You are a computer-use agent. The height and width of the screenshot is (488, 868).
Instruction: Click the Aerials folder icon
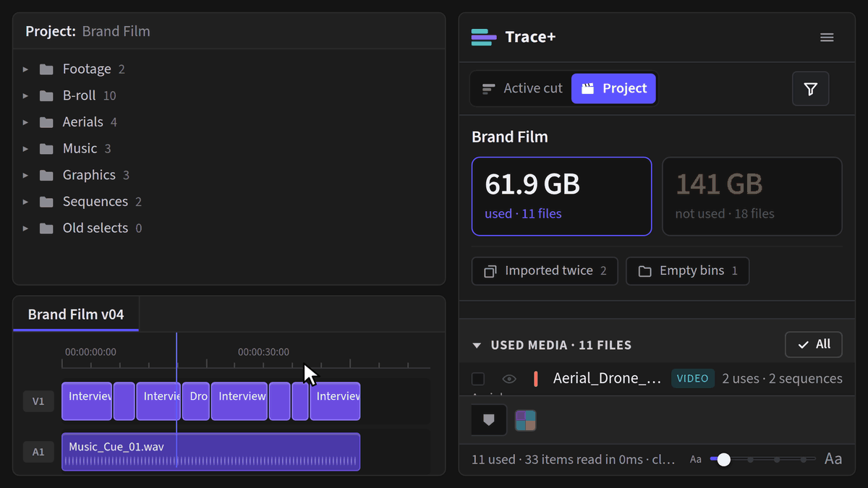coord(46,122)
